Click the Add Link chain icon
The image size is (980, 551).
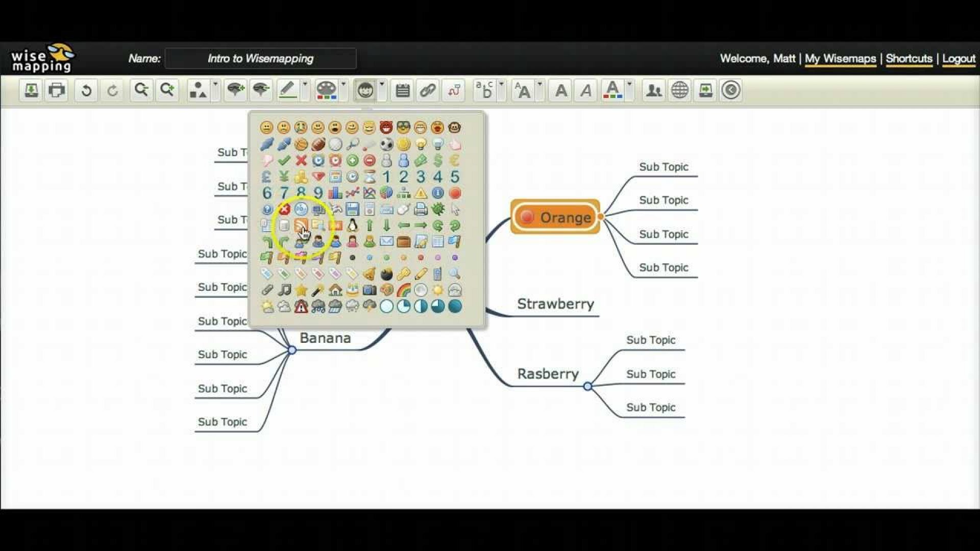click(x=428, y=90)
